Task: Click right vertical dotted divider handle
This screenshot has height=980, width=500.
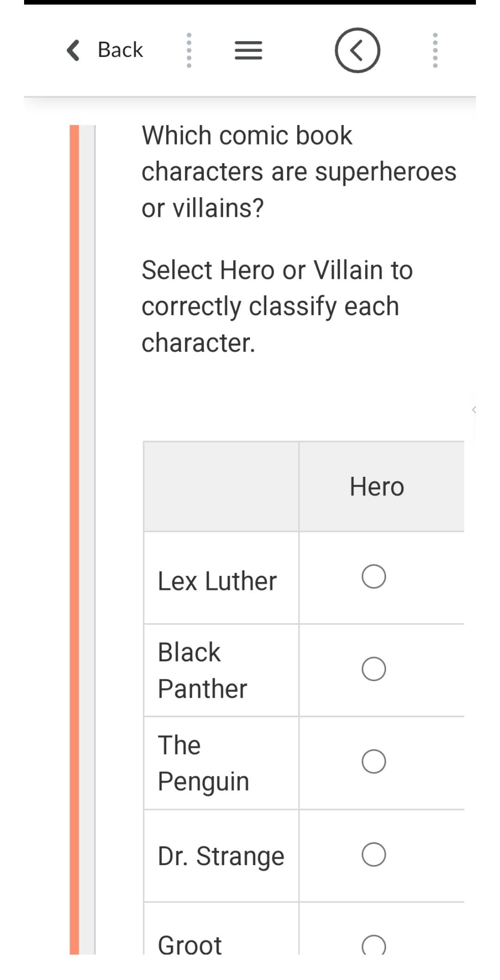Action: (435, 50)
